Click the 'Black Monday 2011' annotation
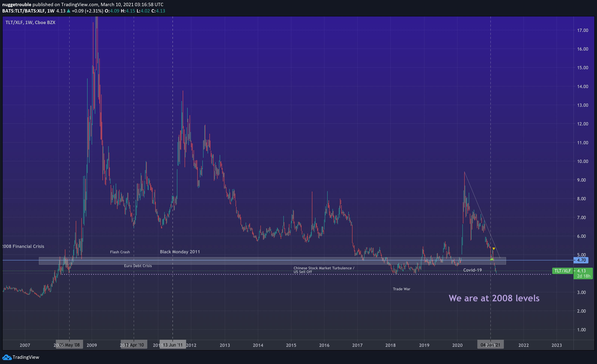The image size is (597, 364). click(180, 252)
